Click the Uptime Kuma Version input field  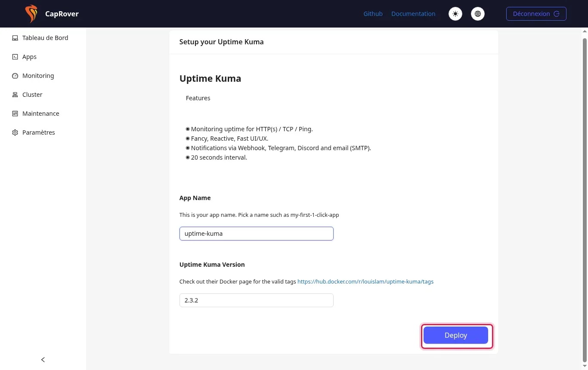257,300
